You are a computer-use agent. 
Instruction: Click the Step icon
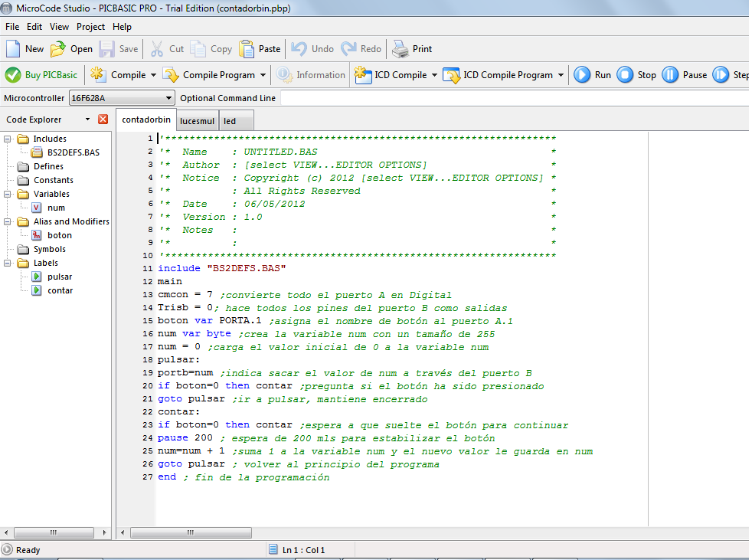point(721,75)
